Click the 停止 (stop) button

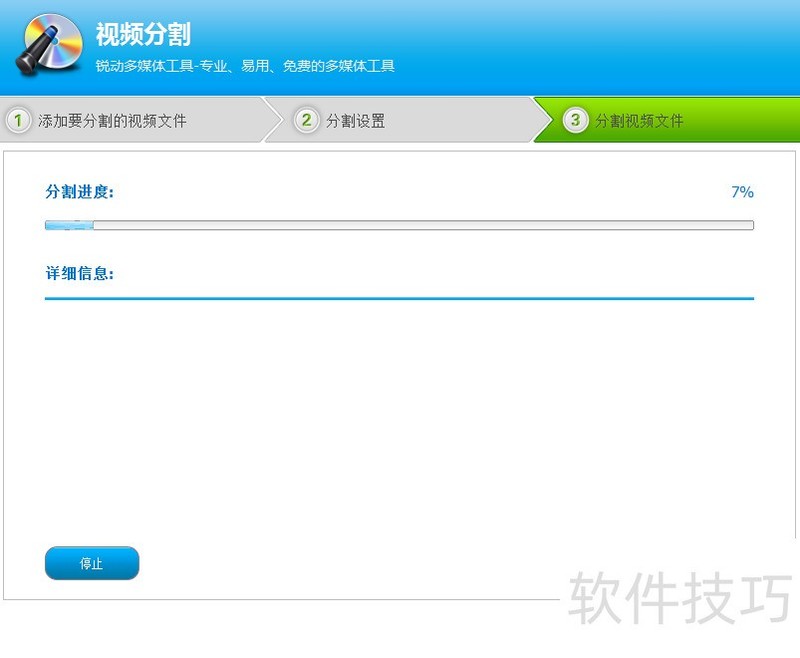tap(92, 563)
